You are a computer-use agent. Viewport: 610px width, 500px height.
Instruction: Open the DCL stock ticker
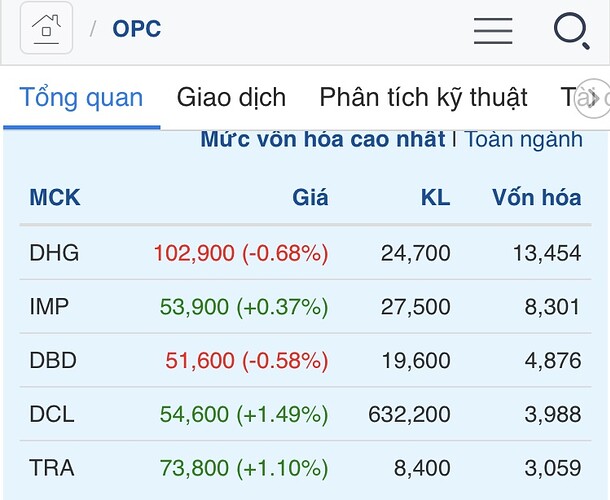tap(52, 414)
